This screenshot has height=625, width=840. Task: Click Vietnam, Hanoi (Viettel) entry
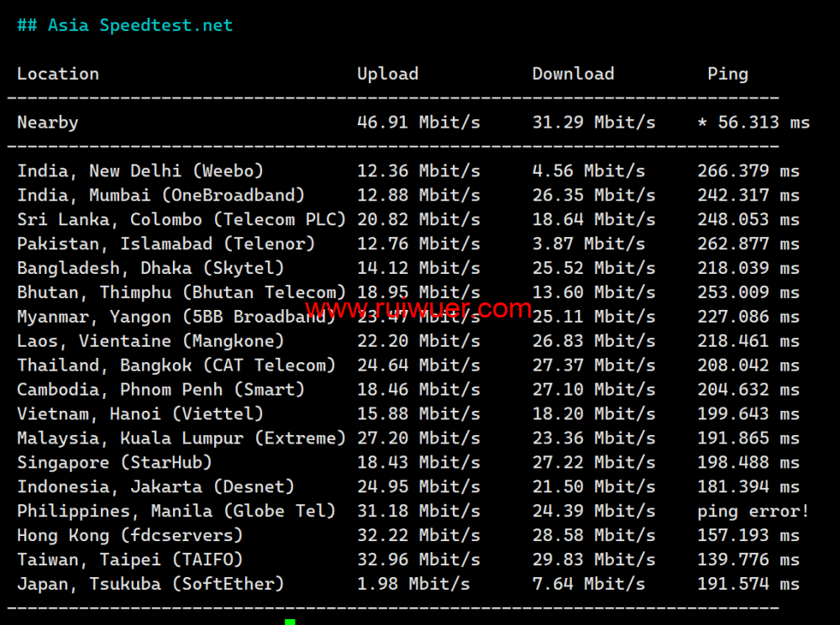point(140,414)
